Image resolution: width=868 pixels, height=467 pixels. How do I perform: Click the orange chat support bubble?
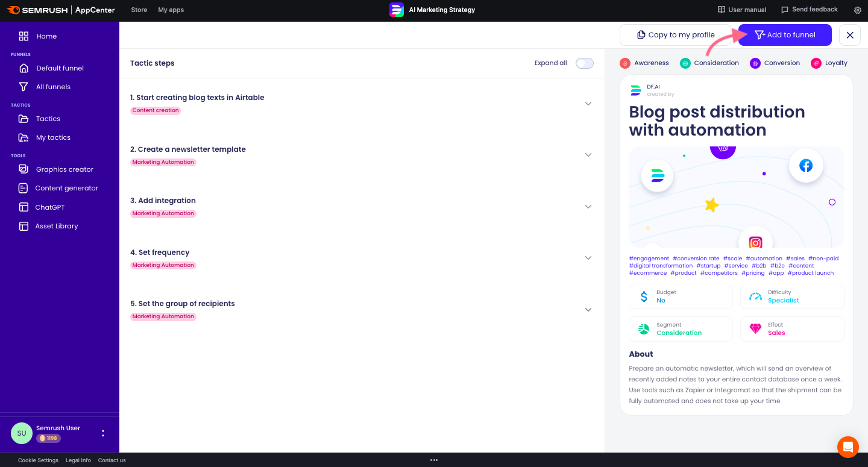(848, 447)
